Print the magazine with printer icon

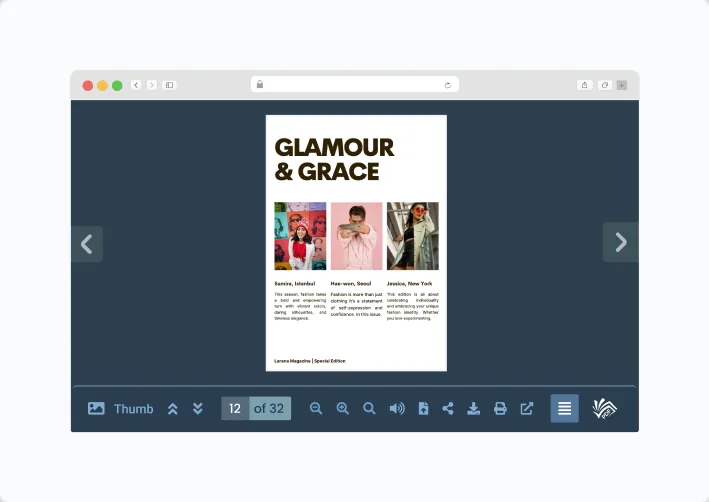pyautogui.click(x=500, y=408)
